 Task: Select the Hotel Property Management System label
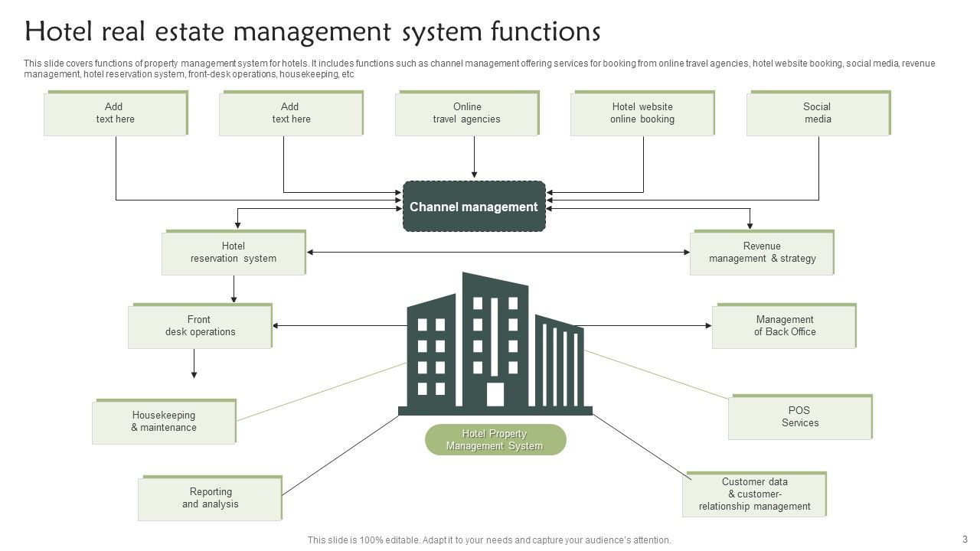(x=495, y=440)
